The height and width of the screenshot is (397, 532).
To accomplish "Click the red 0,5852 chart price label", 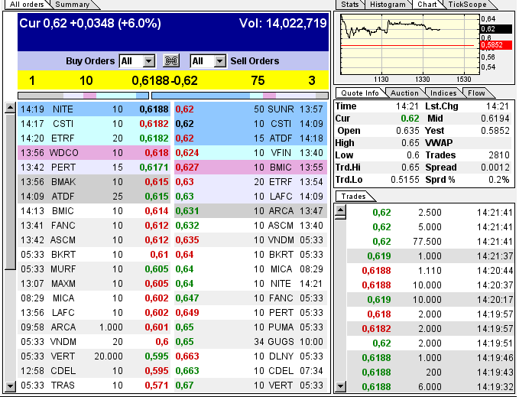I will pyautogui.click(x=496, y=45).
